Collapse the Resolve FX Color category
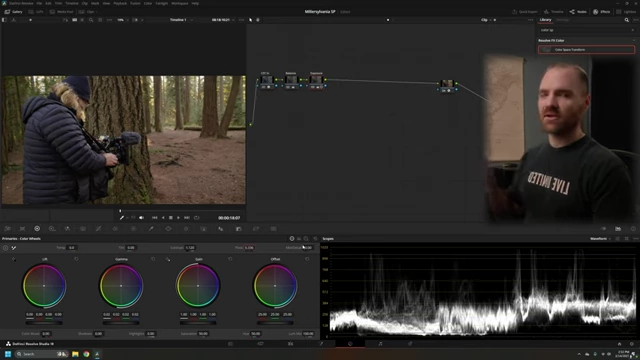The image size is (640, 360). click(x=634, y=40)
